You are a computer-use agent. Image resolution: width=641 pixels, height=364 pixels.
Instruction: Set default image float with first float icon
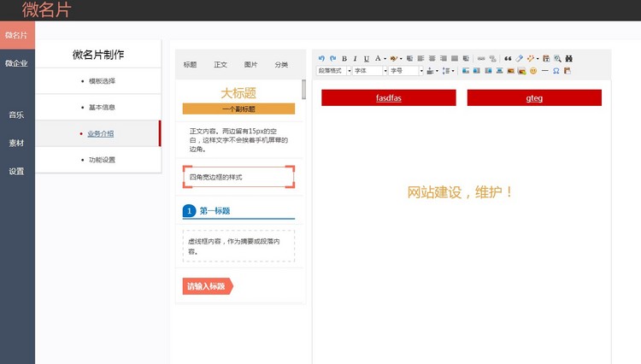(466, 71)
